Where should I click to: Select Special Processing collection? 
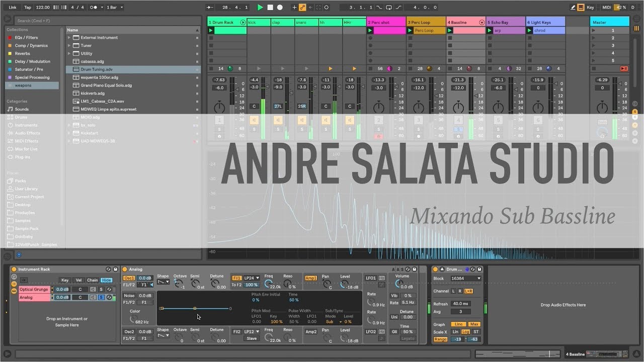[x=32, y=77]
